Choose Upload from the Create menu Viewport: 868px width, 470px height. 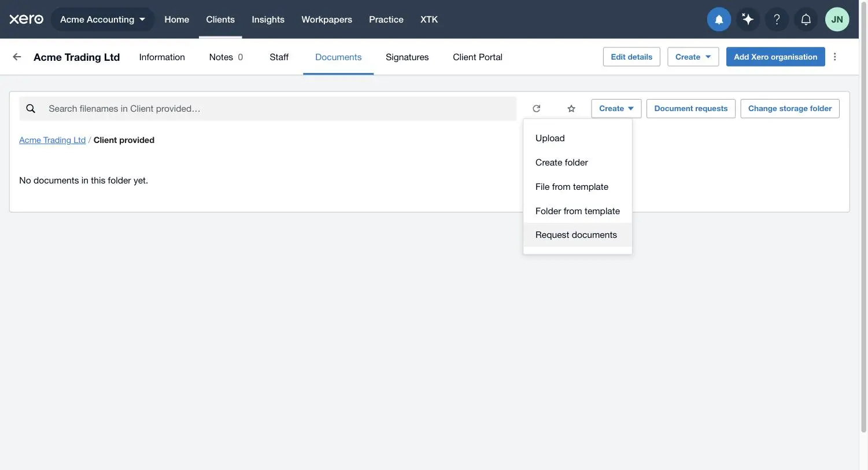(x=578, y=138)
